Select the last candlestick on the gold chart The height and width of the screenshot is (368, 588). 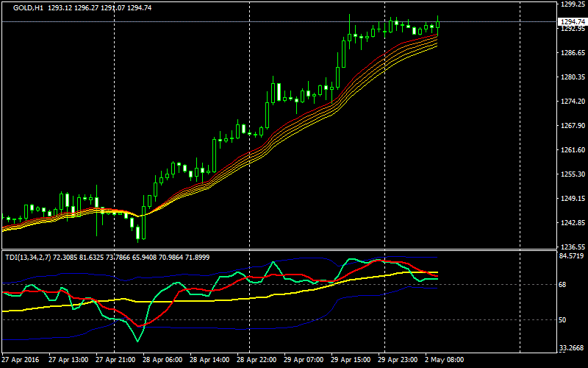point(437,25)
